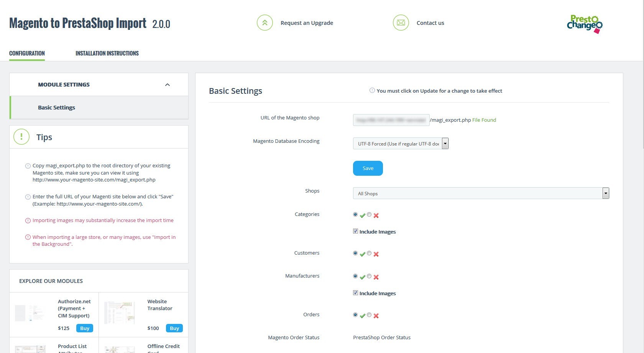Viewport: 644px width, 353px height.
Task: Select the Yes radio for Categories
Action: pyautogui.click(x=355, y=214)
